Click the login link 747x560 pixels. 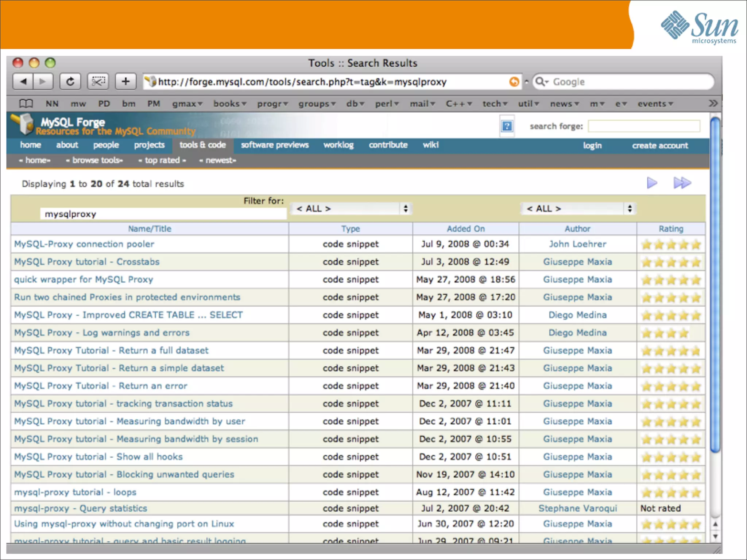tap(592, 145)
